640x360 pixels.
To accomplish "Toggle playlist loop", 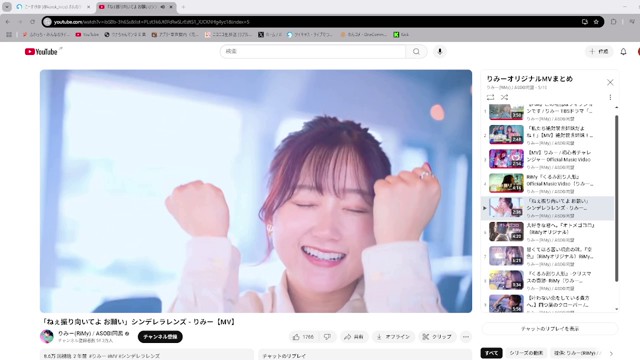I will pos(490,97).
